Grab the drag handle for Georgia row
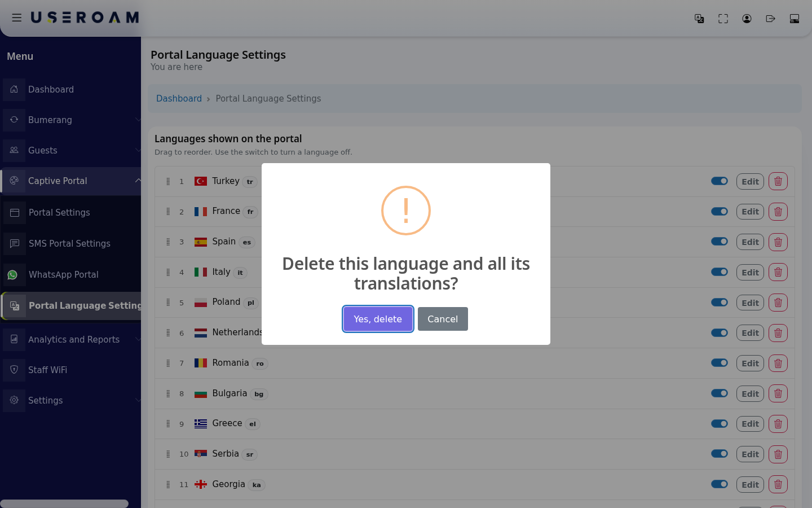812x508 pixels. point(168,484)
